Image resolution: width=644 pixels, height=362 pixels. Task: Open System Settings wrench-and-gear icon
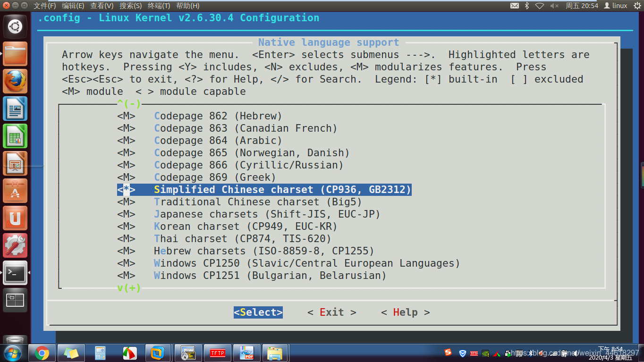click(15, 245)
